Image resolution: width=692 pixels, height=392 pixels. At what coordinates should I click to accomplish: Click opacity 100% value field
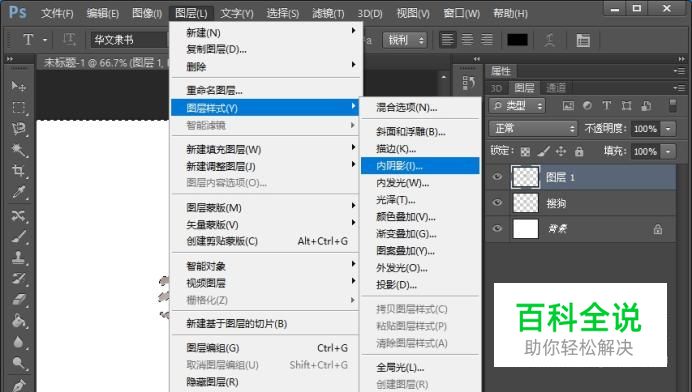coord(645,129)
